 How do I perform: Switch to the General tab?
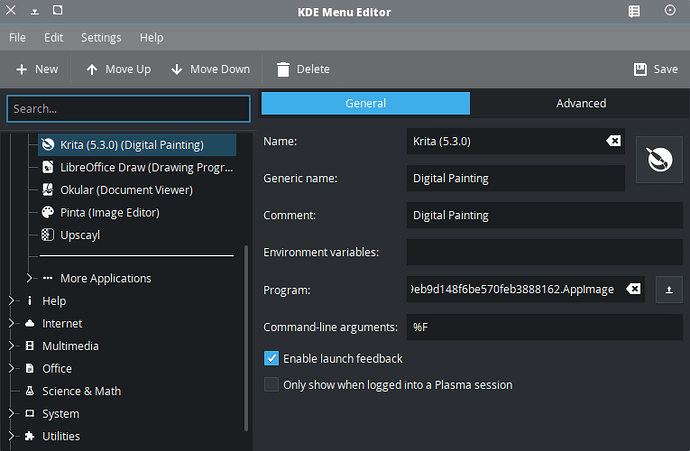pos(365,103)
